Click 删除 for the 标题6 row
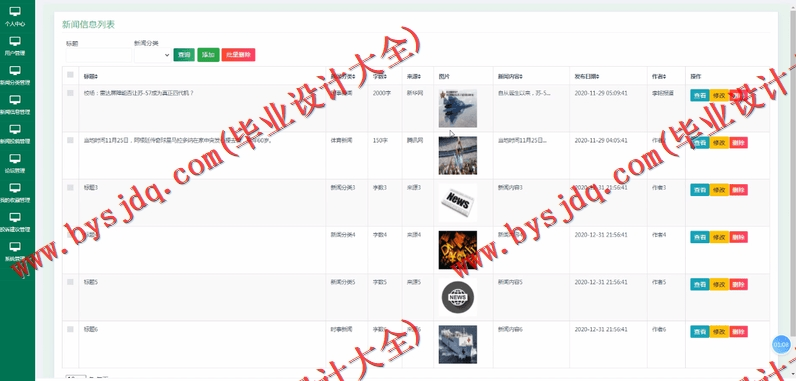Viewport: 796px width, 381px height. click(738, 331)
